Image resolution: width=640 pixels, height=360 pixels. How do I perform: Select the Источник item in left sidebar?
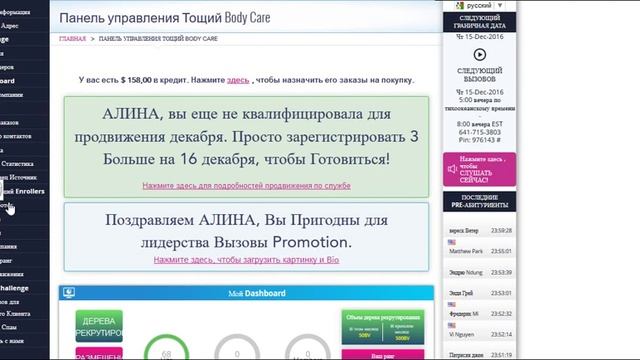click(x=19, y=178)
